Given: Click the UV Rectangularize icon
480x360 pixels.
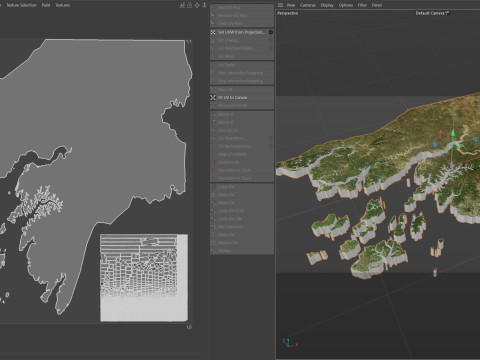Looking at the screenshot, I should 213,146.
